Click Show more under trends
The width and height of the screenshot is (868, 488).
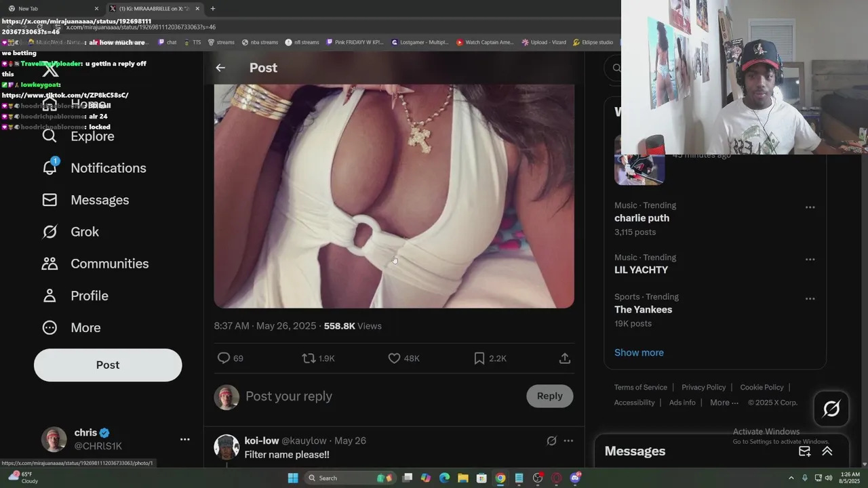(x=639, y=352)
